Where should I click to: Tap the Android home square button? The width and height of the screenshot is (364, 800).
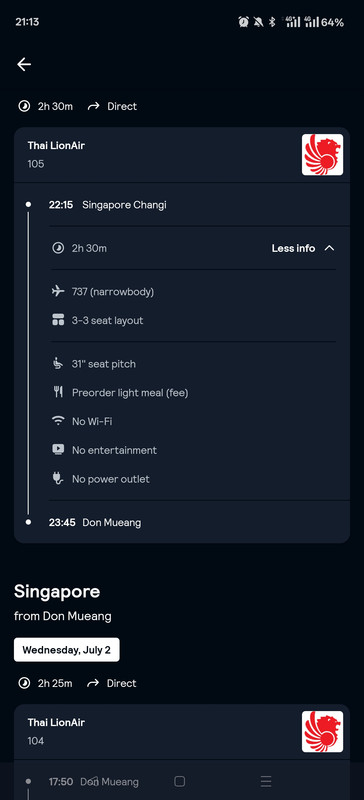[180, 781]
